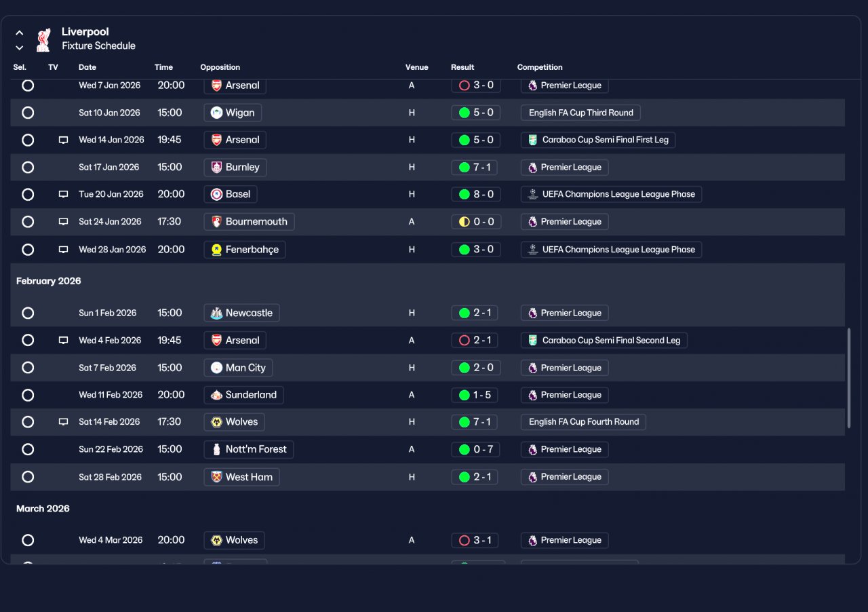Sort by the Opposition column header
Image resolution: width=868 pixels, height=612 pixels.
click(220, 67)
